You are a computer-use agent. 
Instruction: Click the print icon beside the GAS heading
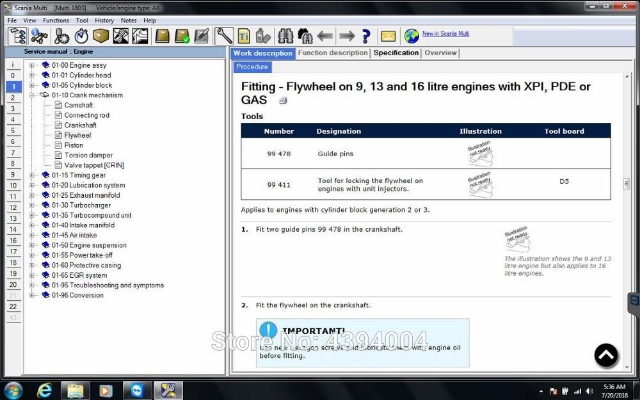(283, 100)
